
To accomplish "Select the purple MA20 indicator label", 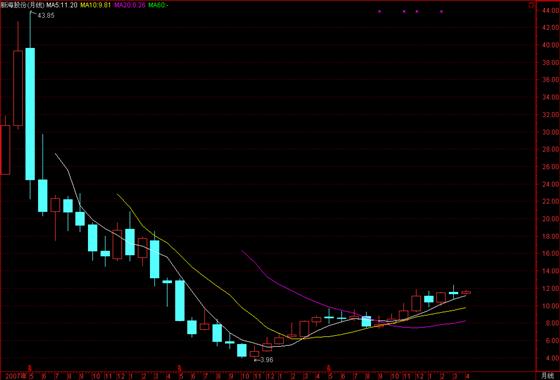I will click(130, 5).
